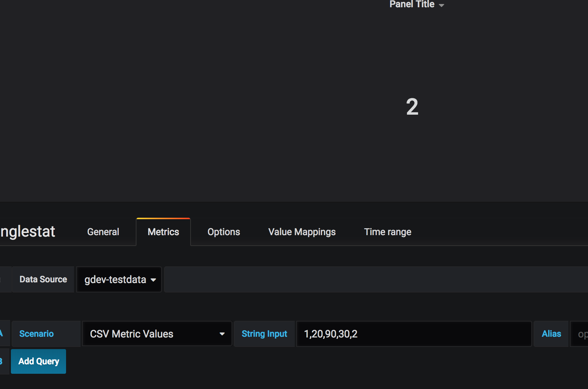The height and width of the screenshot is (389, 588).
Task: Open the gdev-testdata data source dropdown
Action: [119, 279]
